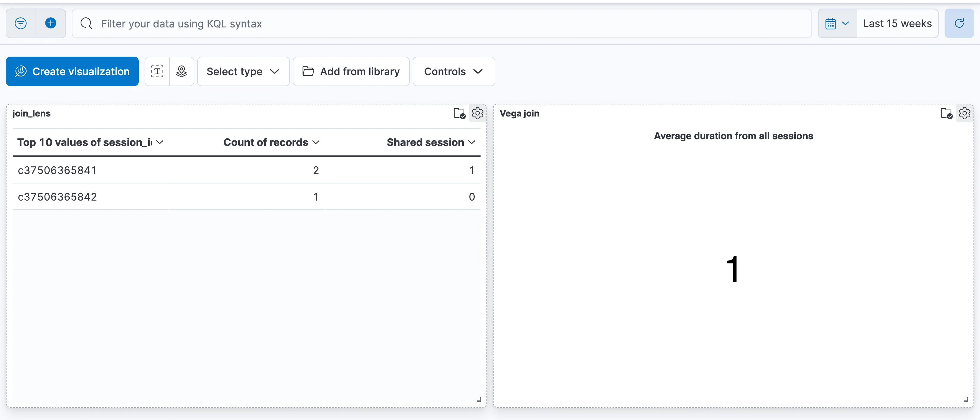This screenshot has height=420, width=980.
Task: Open Vega join panel settings gear
Action: 964,113
